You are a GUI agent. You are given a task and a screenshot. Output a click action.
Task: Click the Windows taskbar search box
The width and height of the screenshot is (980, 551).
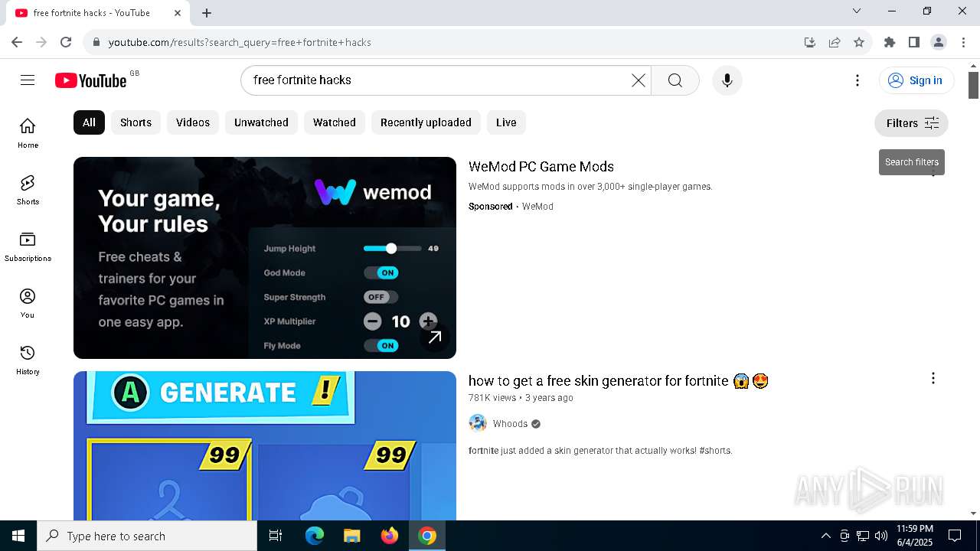[147, 536]
